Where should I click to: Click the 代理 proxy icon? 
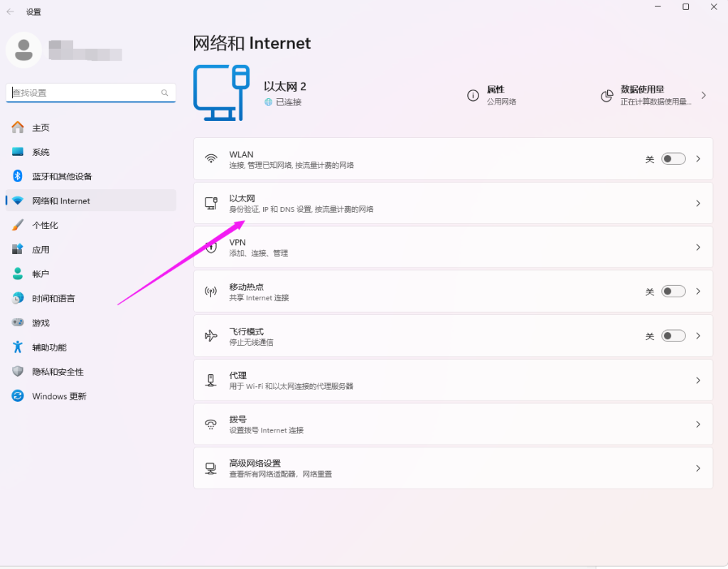(211, 381)
